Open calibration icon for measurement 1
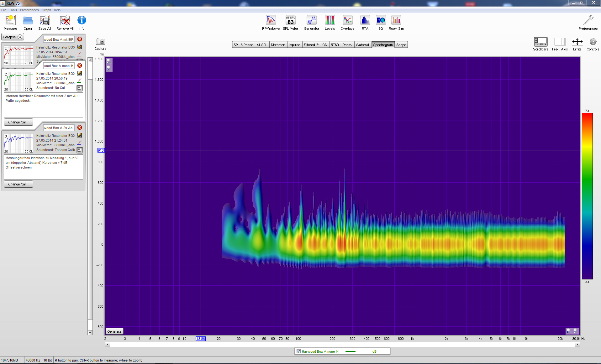 [80, 47]
